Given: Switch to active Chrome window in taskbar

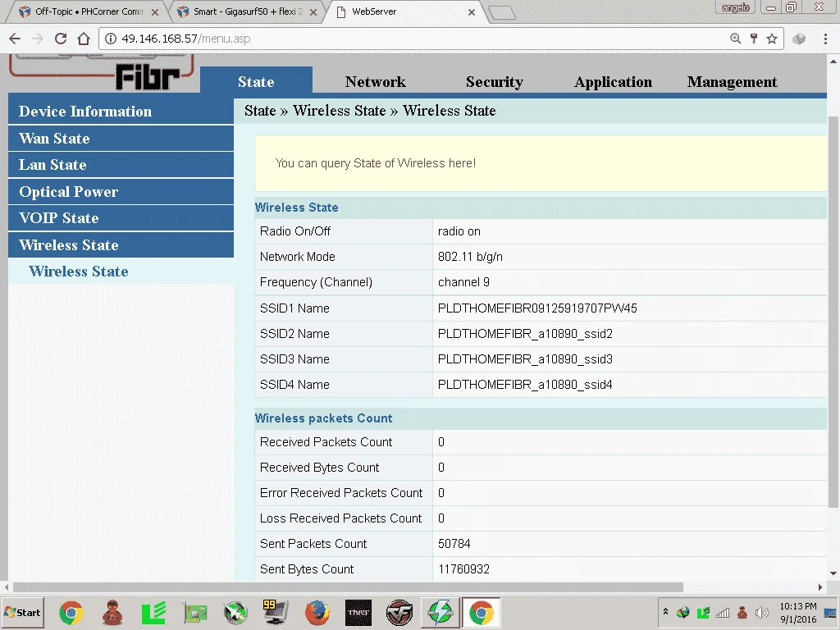Looking at the screenshot, I should pos(481,613).
